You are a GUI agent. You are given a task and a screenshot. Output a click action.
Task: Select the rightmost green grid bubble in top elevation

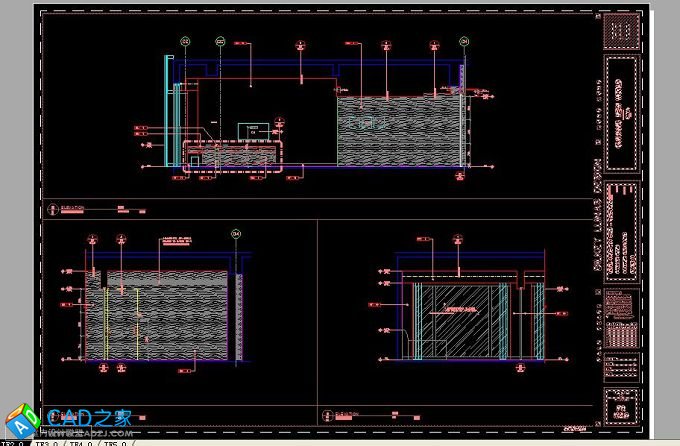464,41
